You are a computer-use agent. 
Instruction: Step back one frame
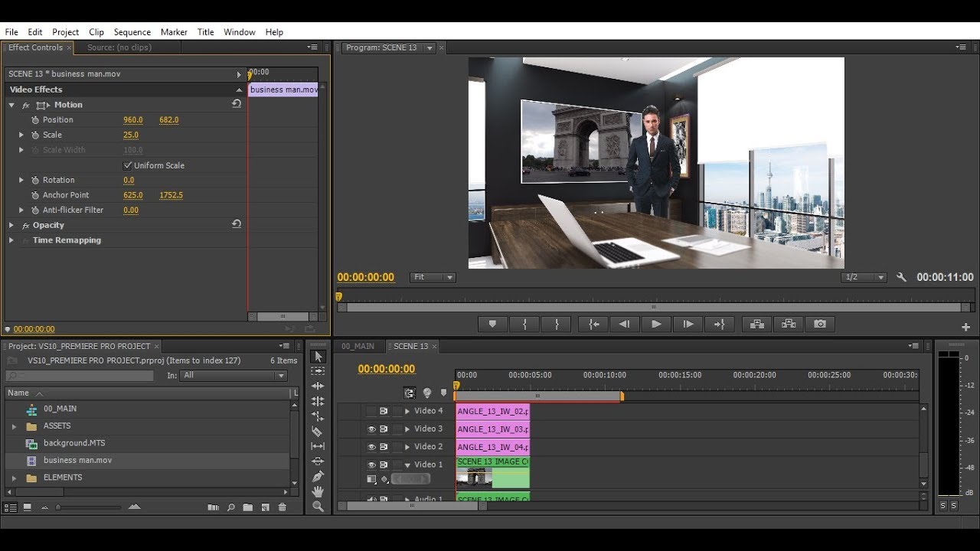(x=625, y=324)
